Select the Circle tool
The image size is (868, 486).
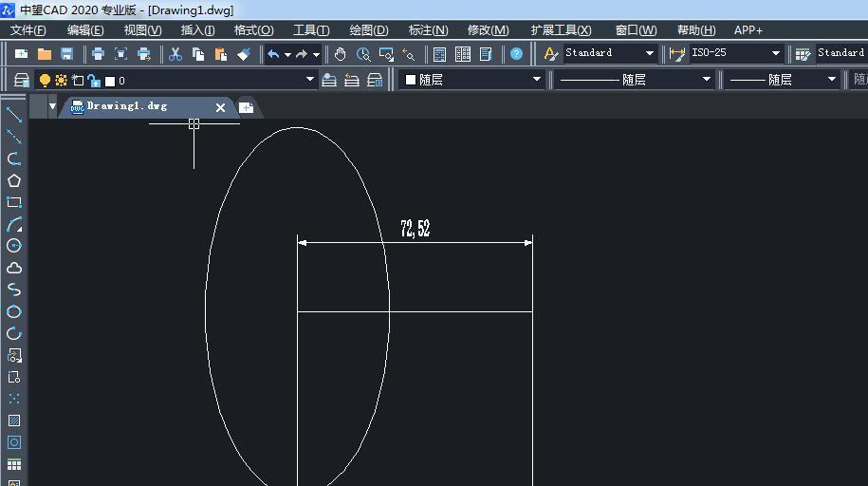coord(14,246)
